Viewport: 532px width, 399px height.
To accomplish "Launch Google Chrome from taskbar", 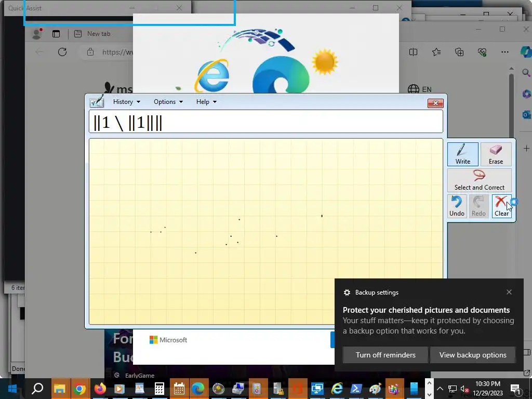I will pyautogui.click(x=79, y=389).
